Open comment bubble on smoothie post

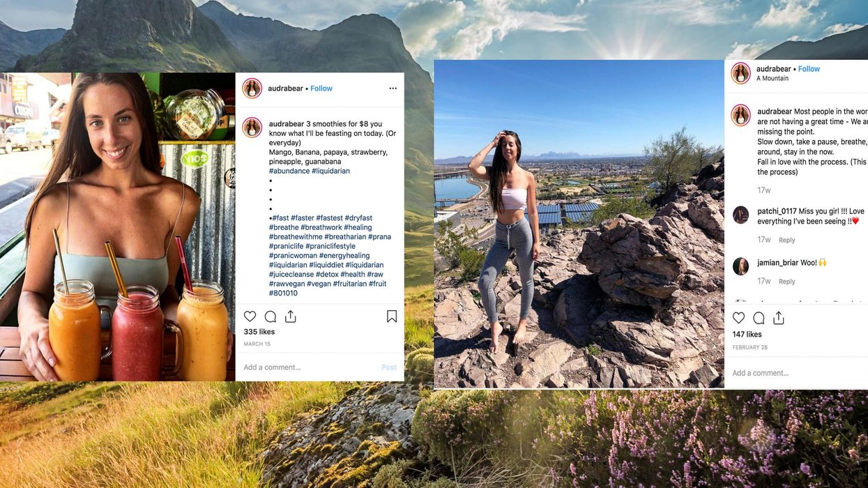[x=271, y=317]
